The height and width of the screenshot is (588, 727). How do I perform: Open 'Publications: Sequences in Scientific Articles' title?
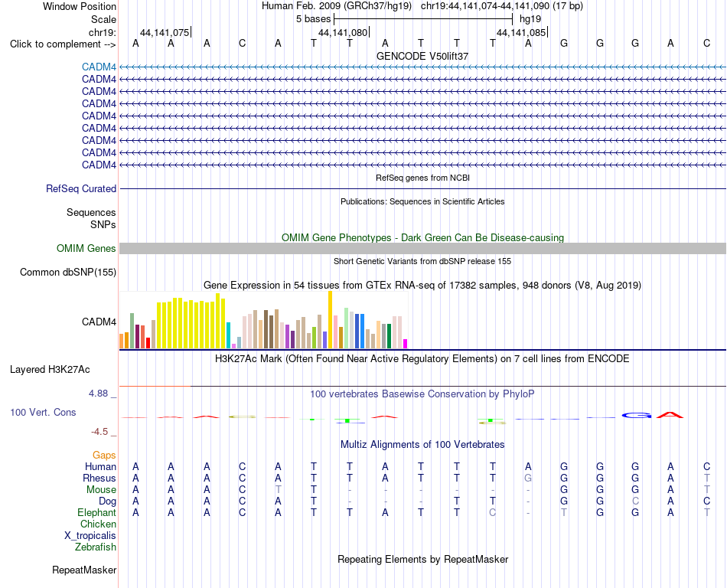coord(422,201)
